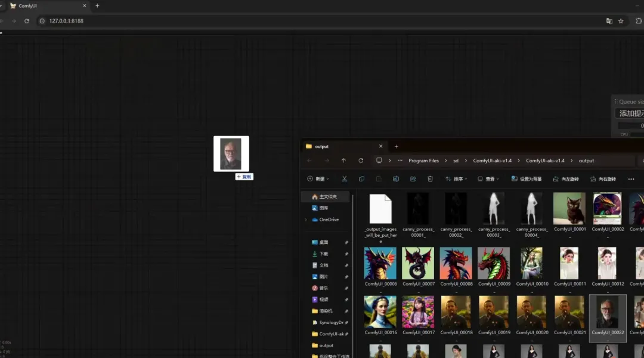
Task: Click the copy icon in Explorer toolbar
Action: coord(361,179)
